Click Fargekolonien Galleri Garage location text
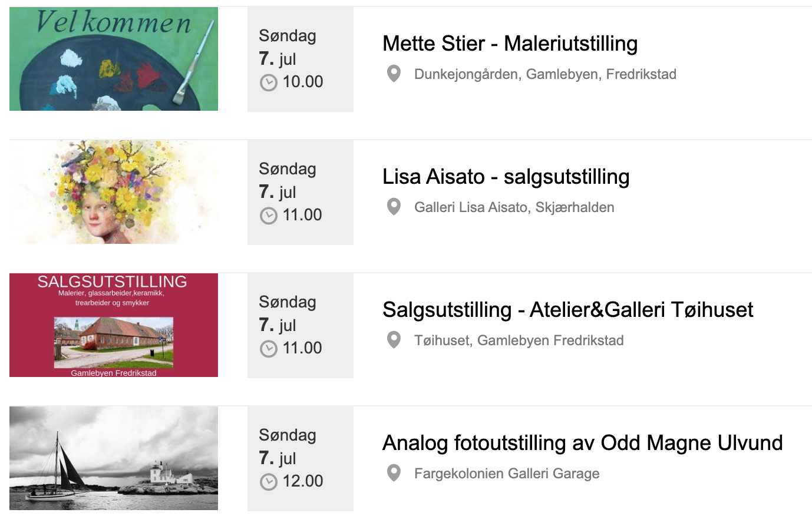 [x=507, y=474]
